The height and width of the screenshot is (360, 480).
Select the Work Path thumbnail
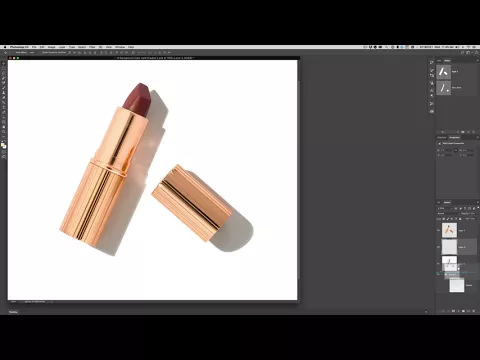[444, 88]
